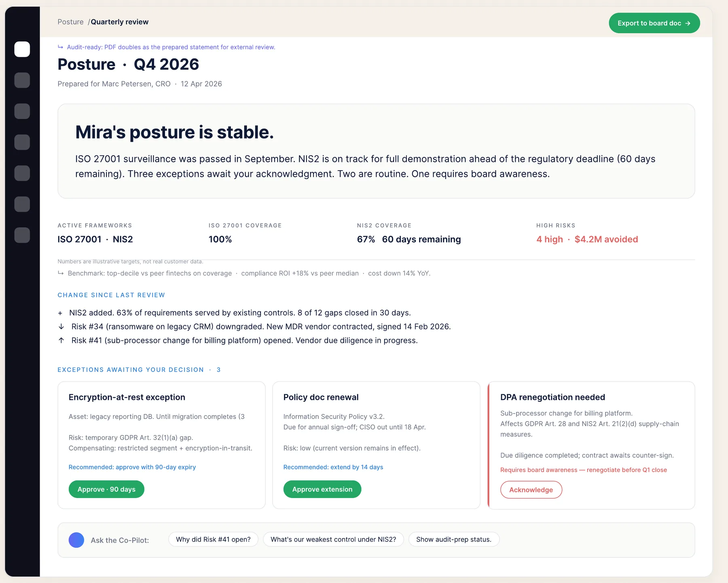The image size is (728, 583).
Task: Go to the Posture breadcrumb
Action: (70, 22)
